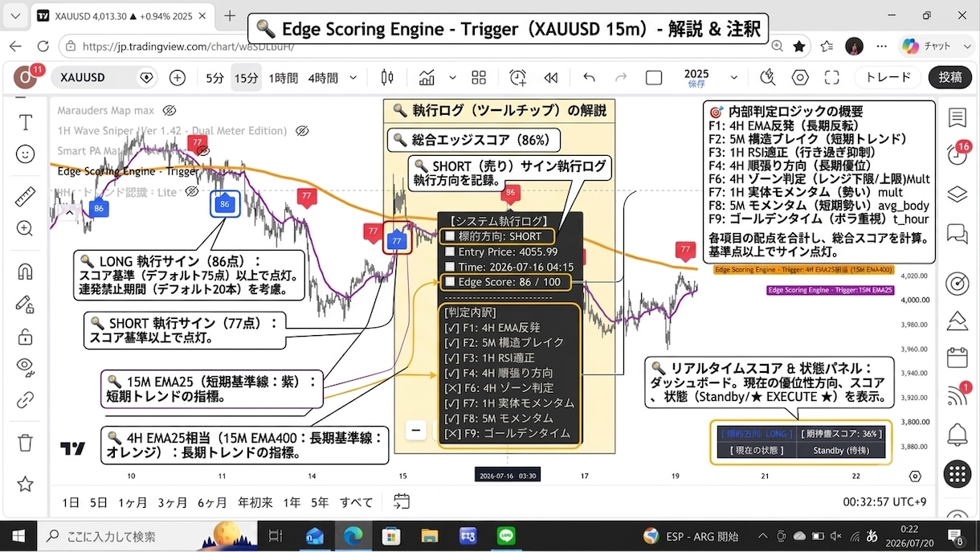Expand the 2025 layout dropdown chevron
The height and width of the screenshot is (552, 980).
coord(733,78)
